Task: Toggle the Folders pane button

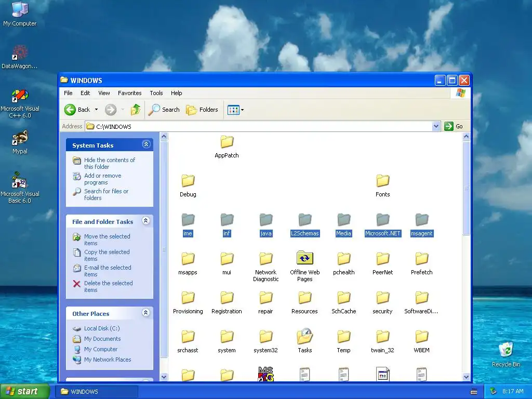Action: (202, 110)
